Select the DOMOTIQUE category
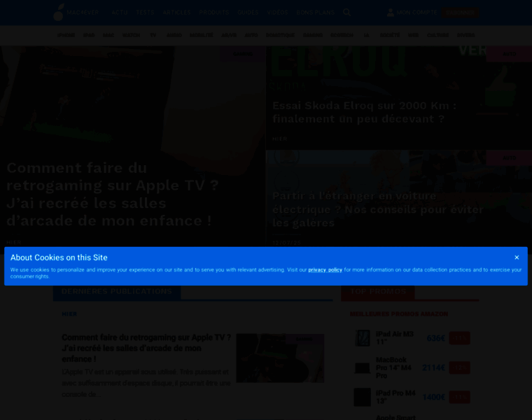This screenshot has height=420, width=532. (x=280, y=35)
